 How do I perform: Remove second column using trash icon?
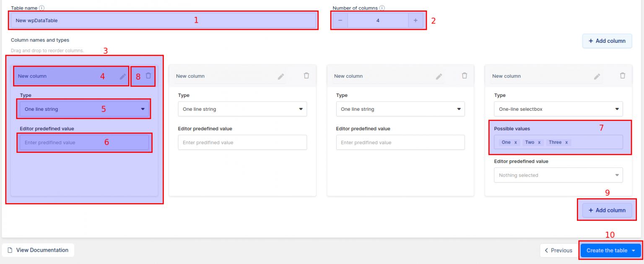306,76
